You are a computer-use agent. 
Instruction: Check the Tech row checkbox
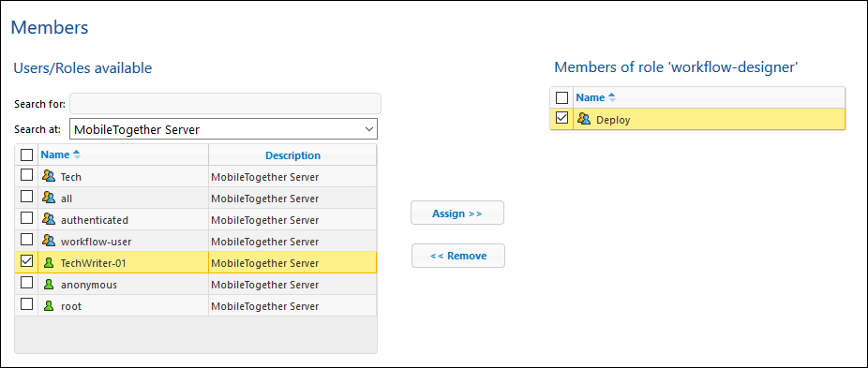tap(26, 175)
